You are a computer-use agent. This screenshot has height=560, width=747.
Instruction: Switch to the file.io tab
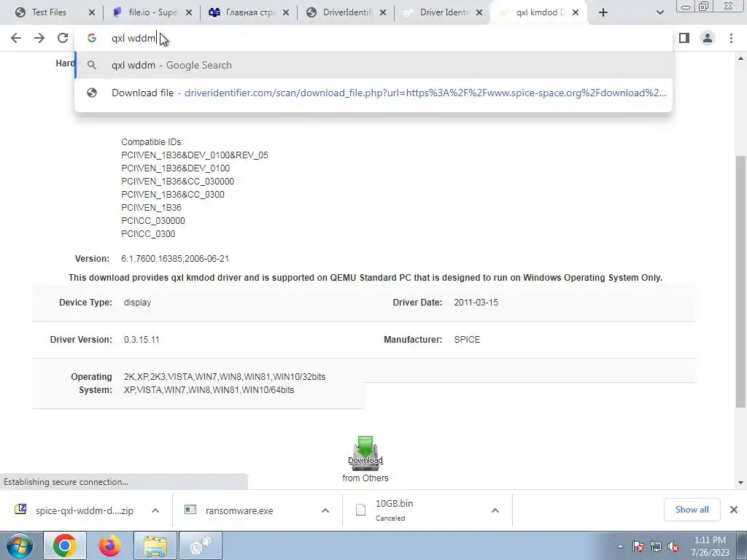(x=152, y=12)
